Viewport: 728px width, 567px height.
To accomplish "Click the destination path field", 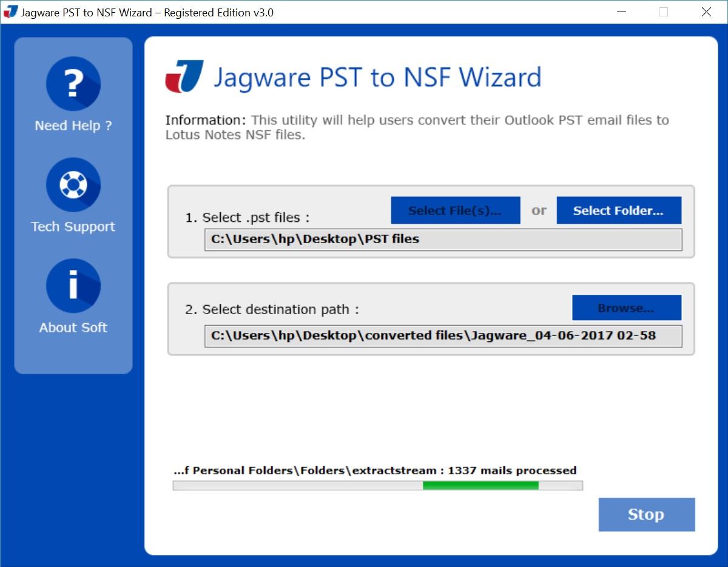I will click(x=443, y=336).
